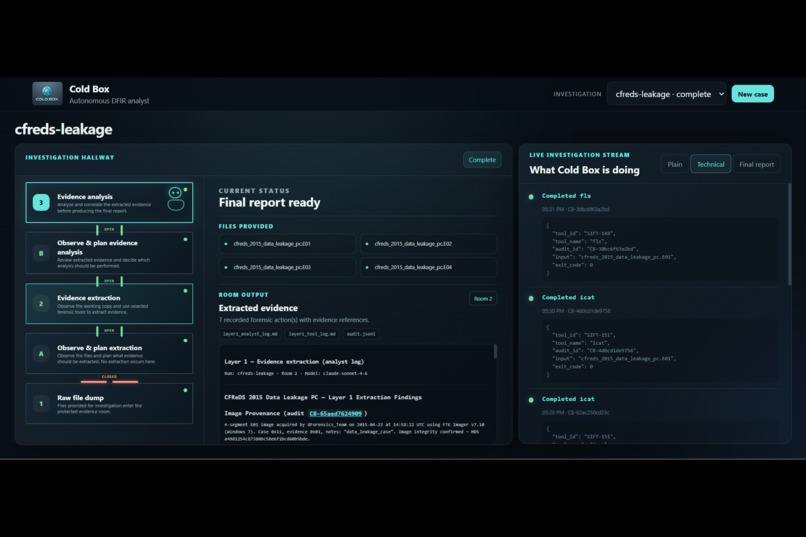Screen dimensions: 806x537
Task: Open file cfreds_2015_data_leakage_pc.E03
Action: (287, 267)
